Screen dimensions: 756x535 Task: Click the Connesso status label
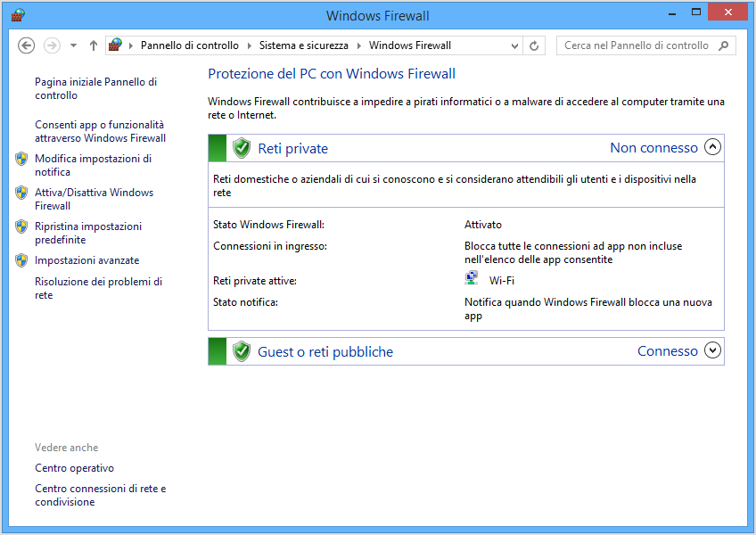667,350
